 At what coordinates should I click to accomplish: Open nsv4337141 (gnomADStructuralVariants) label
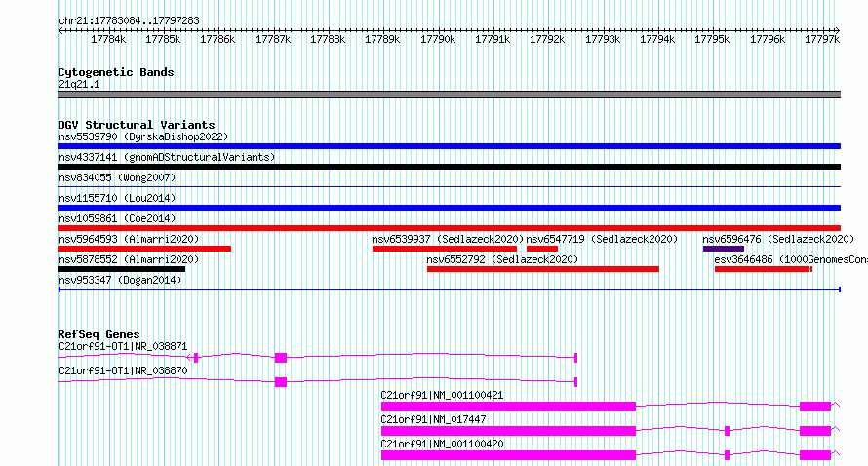click(x=167, y=157)
